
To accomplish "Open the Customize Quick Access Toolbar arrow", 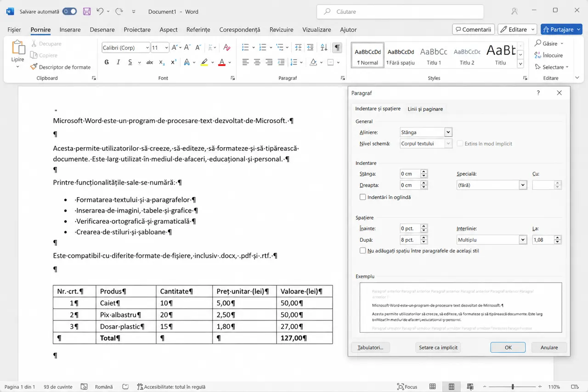I will tap(134, 11).
